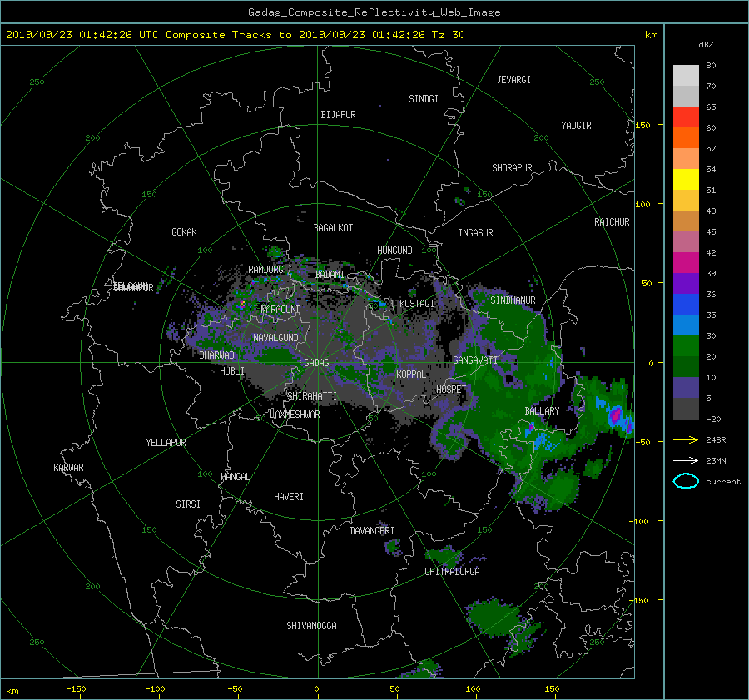This screenshot has height=700, width=749.
Task: Click the Gadag_Composite_Reflectivity_Web_Image title
Action: [x=374, y=12]
